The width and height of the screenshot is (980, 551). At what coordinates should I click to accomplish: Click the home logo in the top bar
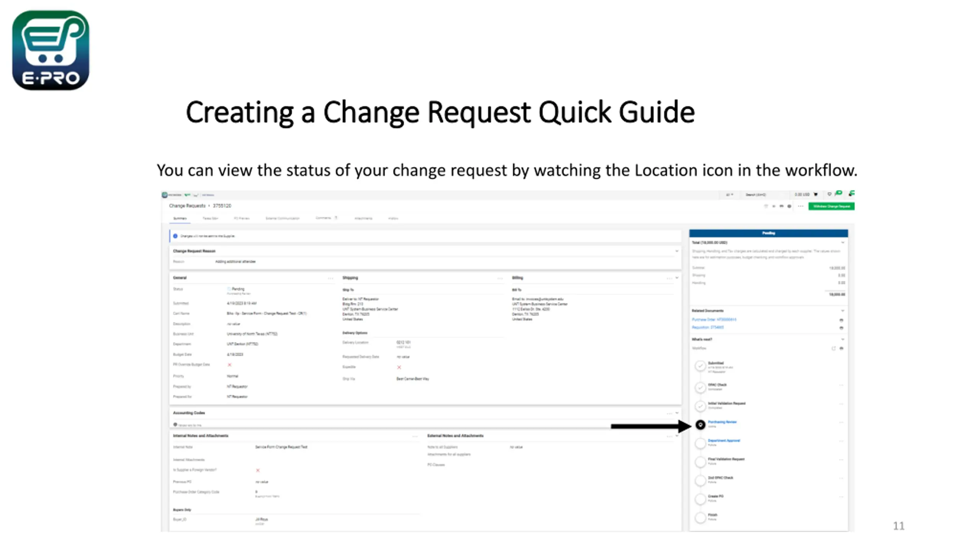tap(165, 195)
